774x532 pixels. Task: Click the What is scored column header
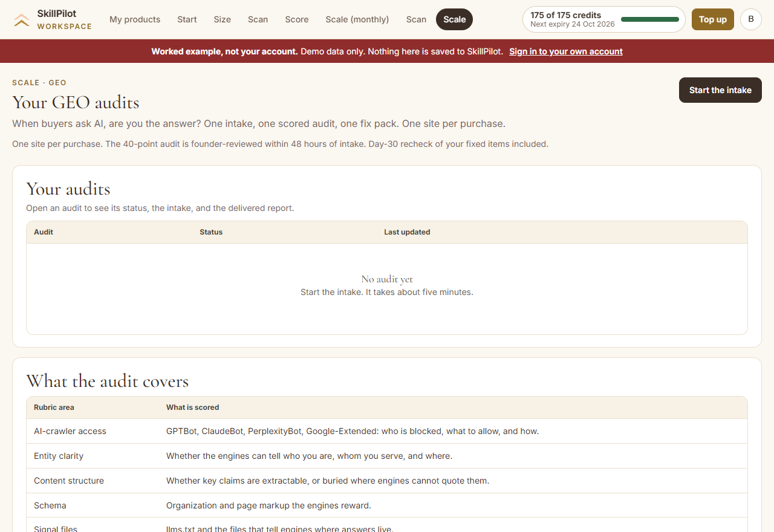click(192, 407)
